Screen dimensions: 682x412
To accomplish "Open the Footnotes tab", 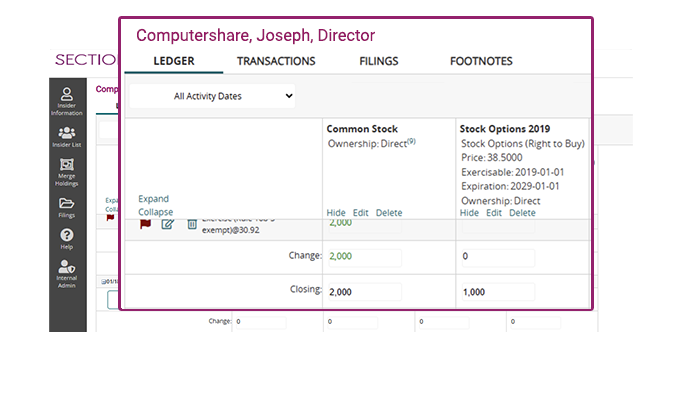I will [481, 61].
